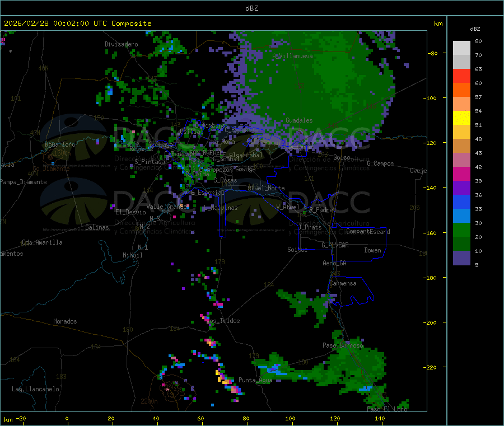Image resolution: width=504 pixels, height=426 pixels.
Task: Click the '-80' tick on the right axis
Action: (432, 53)
